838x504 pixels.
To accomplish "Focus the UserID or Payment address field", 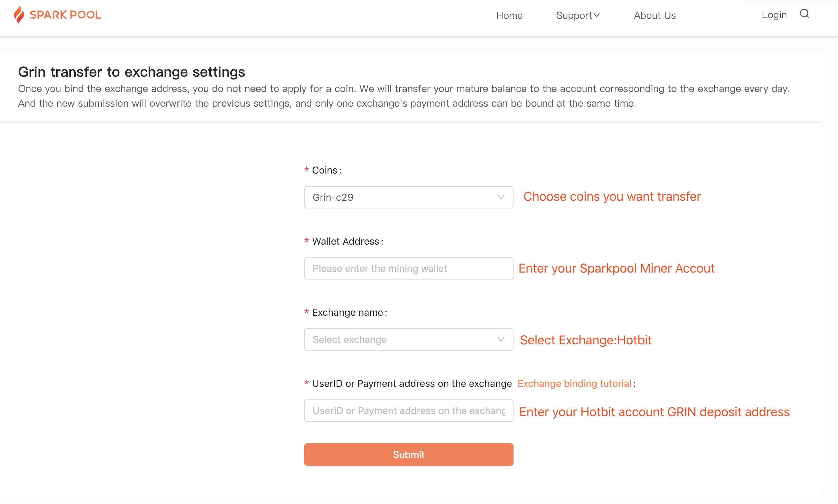I will 408,411.
